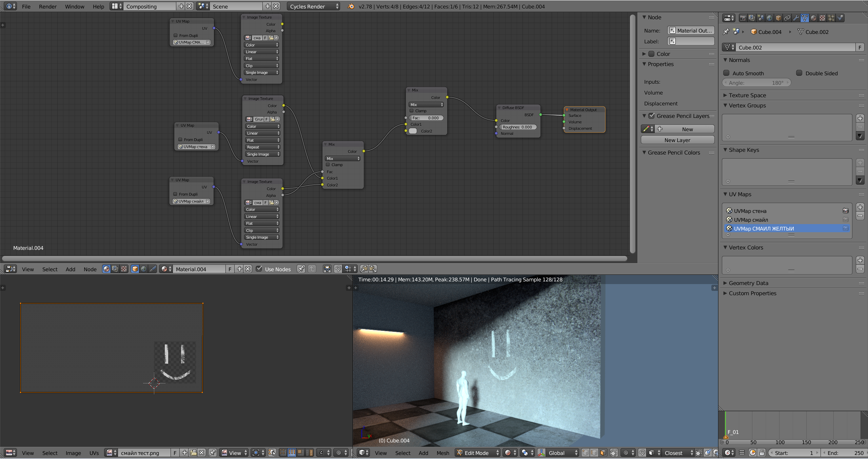Open the UVs menu in image editor
Image resolution: width=868 pixels, height=459 pixels.
94,453
